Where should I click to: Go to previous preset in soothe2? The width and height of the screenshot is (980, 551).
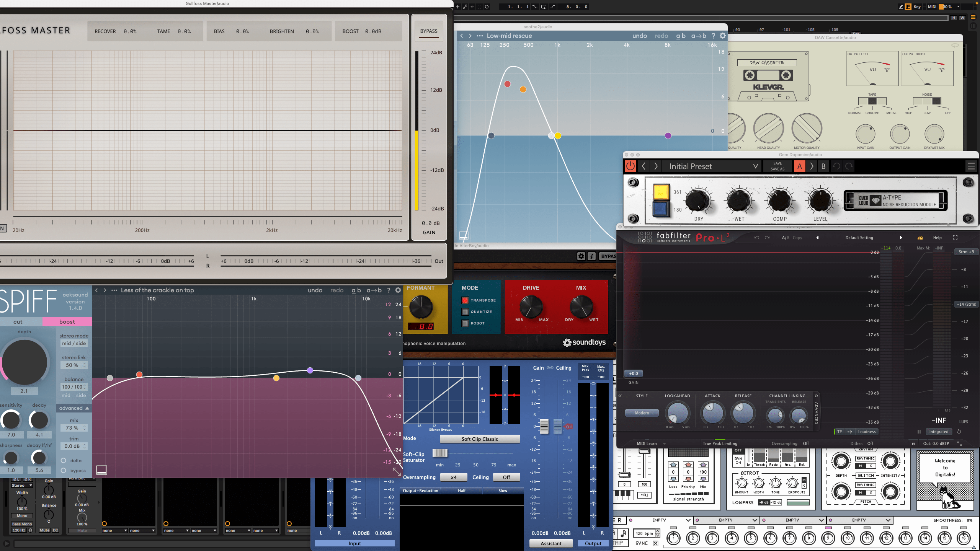462,36
